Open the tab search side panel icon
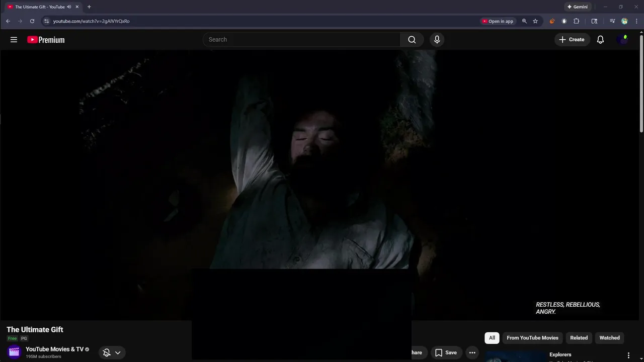This screenshot has height=362, width=644. coord(594,21)
